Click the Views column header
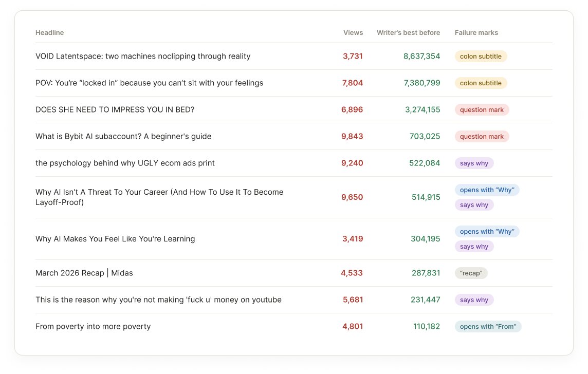Screen dimensions: 588x374 pyautogui.click(x=353, y=32)
